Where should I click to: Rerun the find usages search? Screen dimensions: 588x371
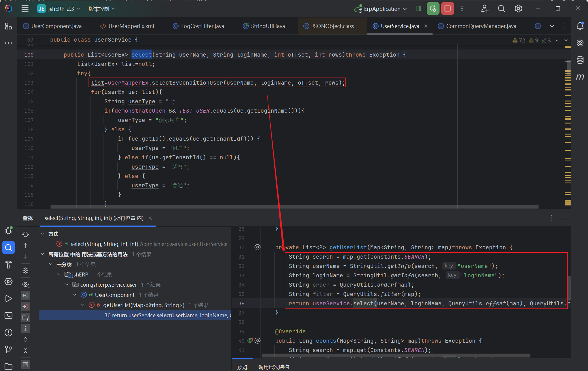click(25, 234)
